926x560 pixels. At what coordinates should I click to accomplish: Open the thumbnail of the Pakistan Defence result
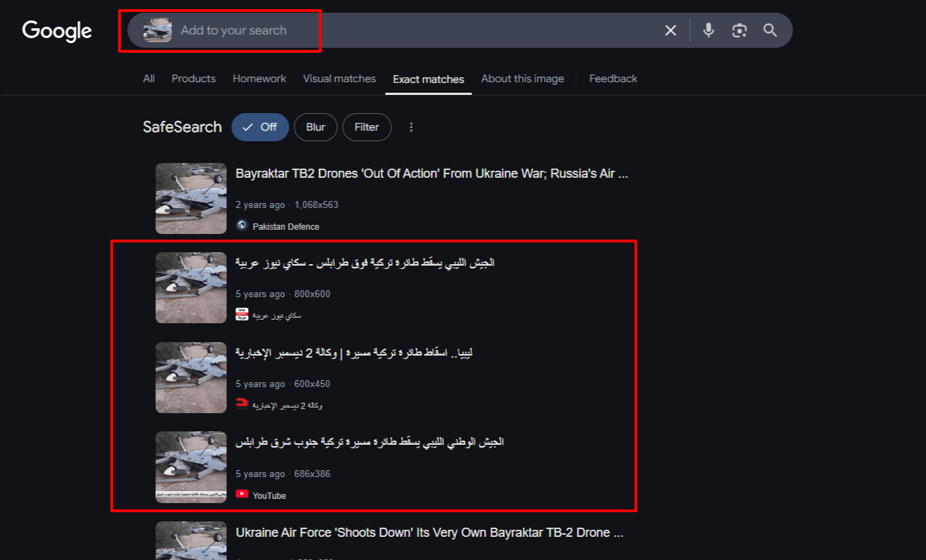point(191,198)
